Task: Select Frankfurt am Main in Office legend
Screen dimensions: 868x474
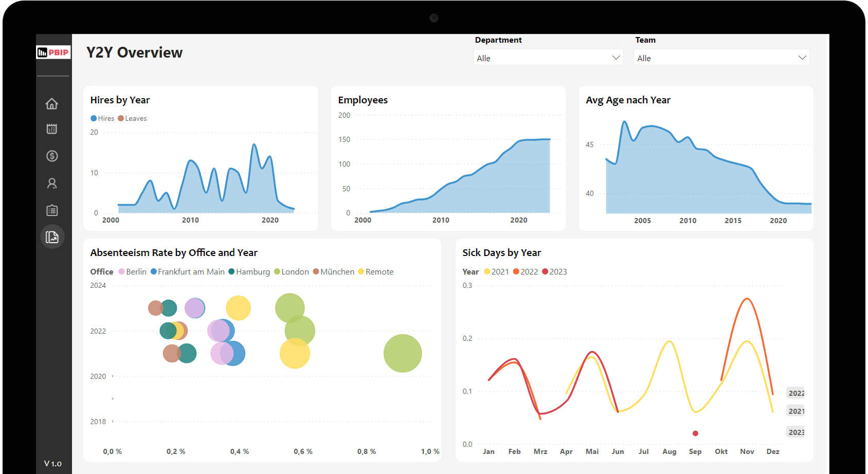Action: point(188,271)
